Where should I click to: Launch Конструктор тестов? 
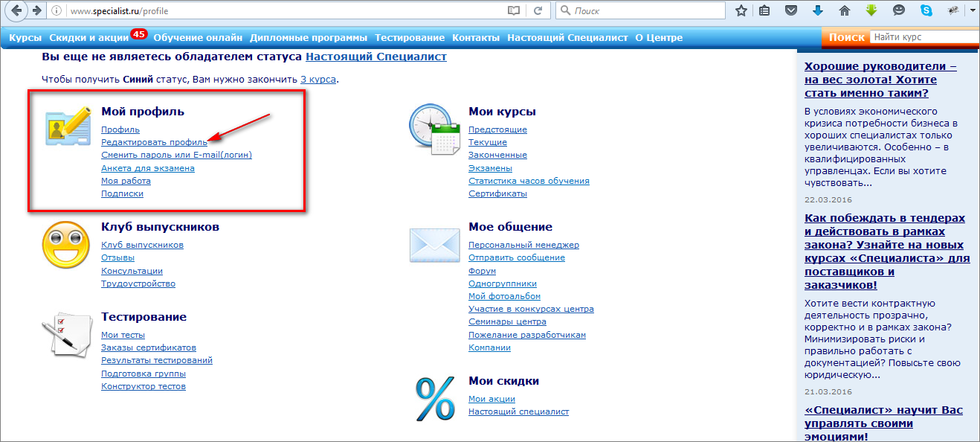144,386
